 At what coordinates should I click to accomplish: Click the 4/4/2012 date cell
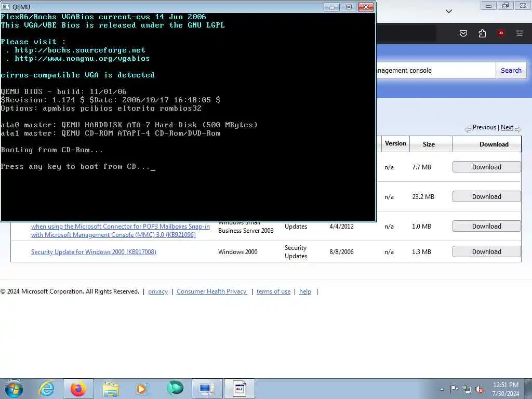[341, 227]
